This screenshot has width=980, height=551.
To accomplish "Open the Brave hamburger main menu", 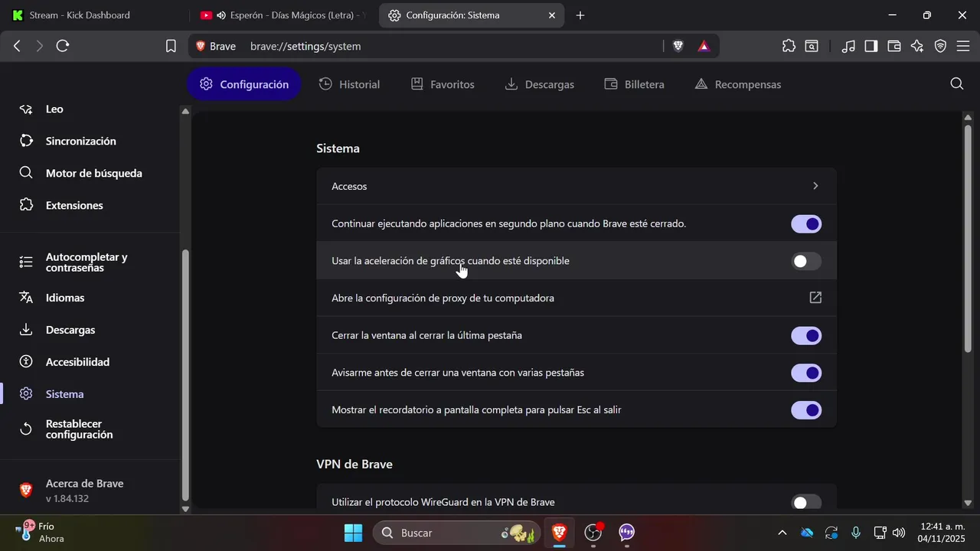I will 962,46.
